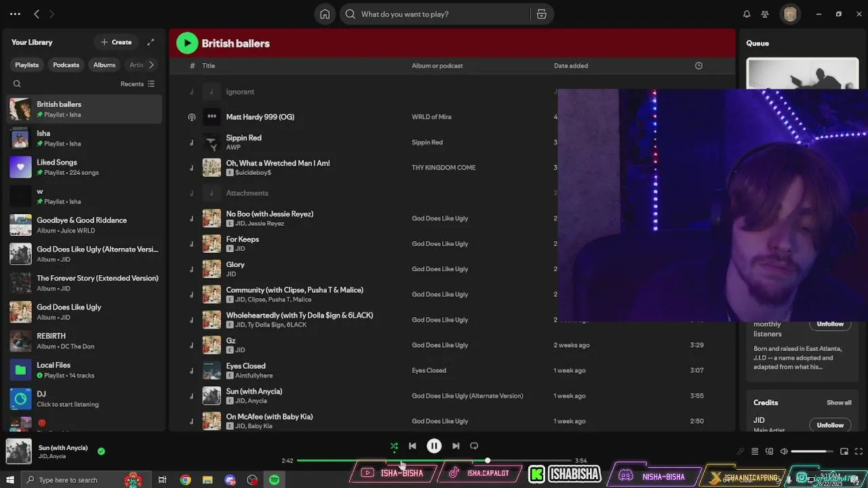Open Connect to a device

click(770, 451)
